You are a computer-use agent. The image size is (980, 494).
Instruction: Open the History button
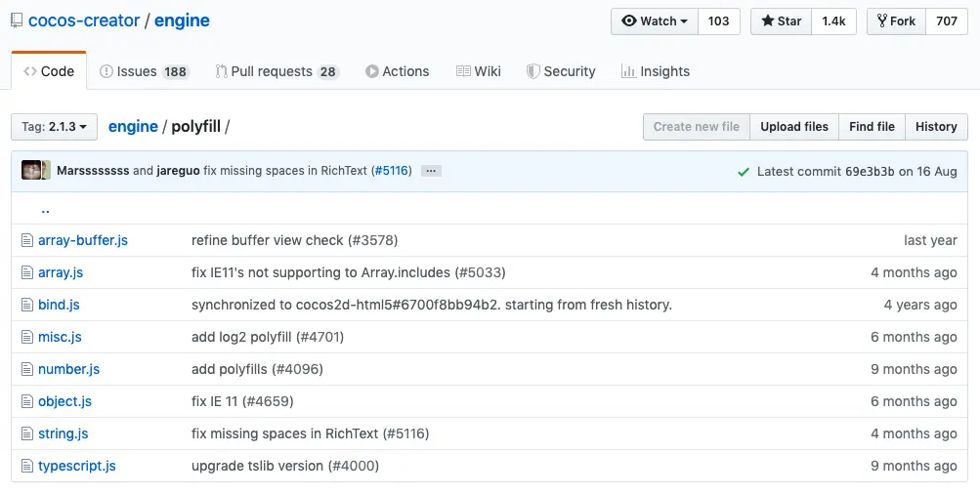click(936, 127)
